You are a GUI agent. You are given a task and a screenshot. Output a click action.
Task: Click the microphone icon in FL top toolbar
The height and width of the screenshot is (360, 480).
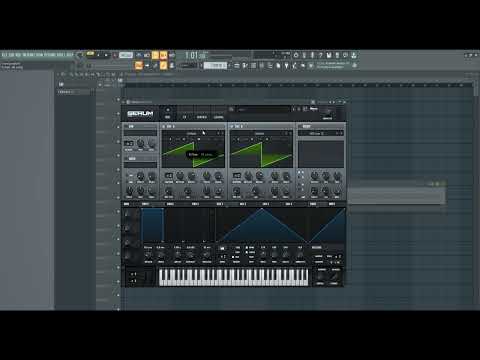(312, 55)
